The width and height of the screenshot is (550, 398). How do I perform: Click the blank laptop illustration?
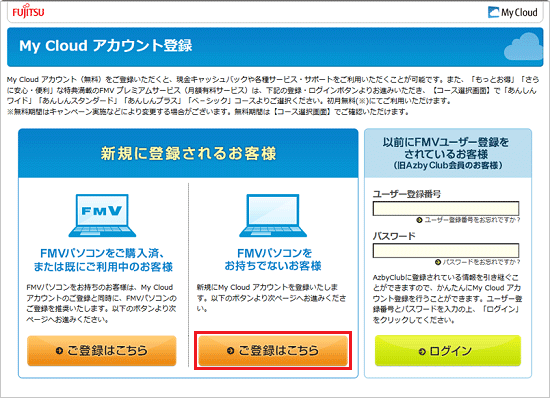pyautogui.click(x=273, y=216)
